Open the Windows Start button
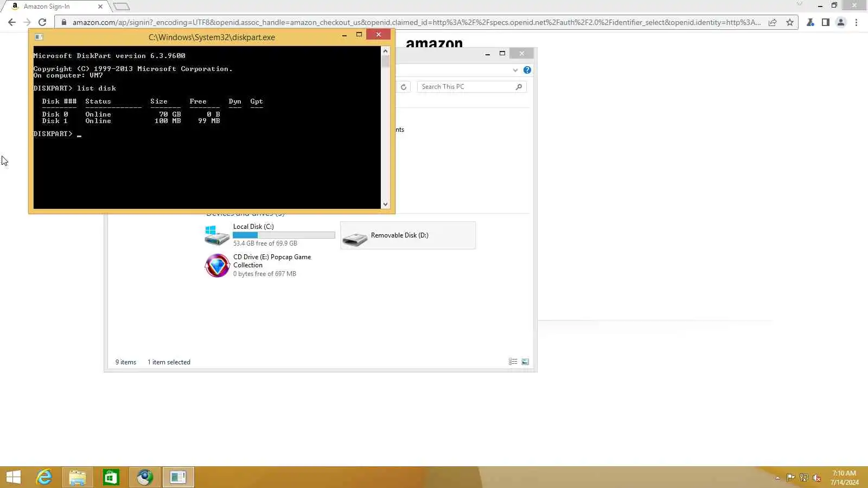The width and height of the screenshot is (868, 488). pos(14,477)
